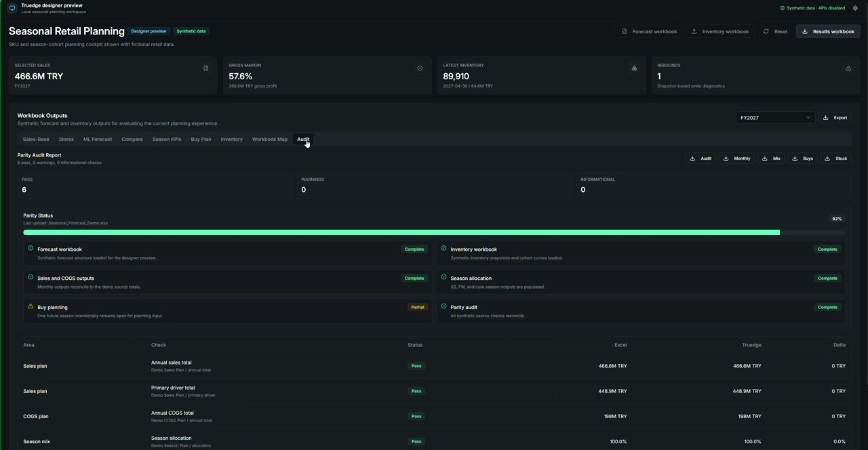
Task: Click the Status column header
Action: click(415, 345)
